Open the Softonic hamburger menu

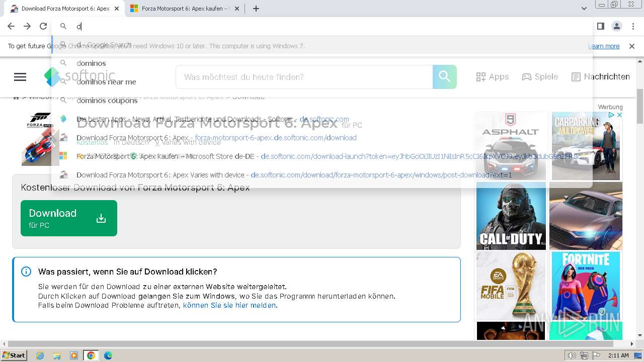coord(20,77)
